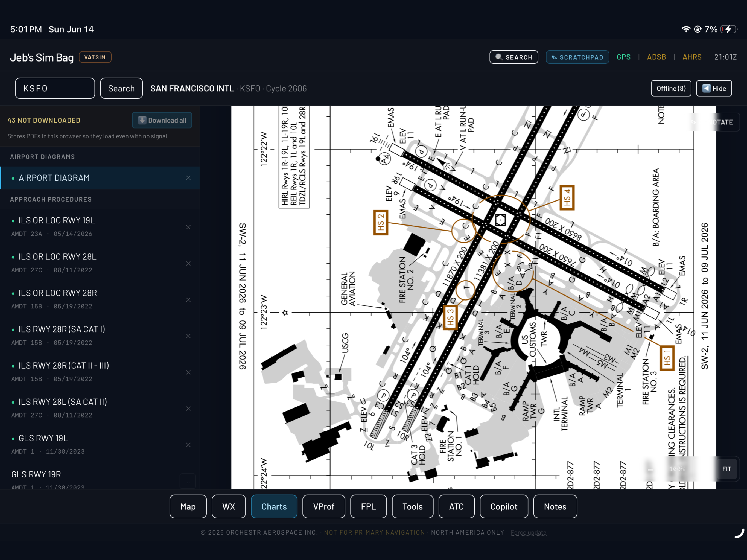Remove ILS OR LOC RWY 28L download
The height and width of the screenshot is (560, 747).
(188, 263)
